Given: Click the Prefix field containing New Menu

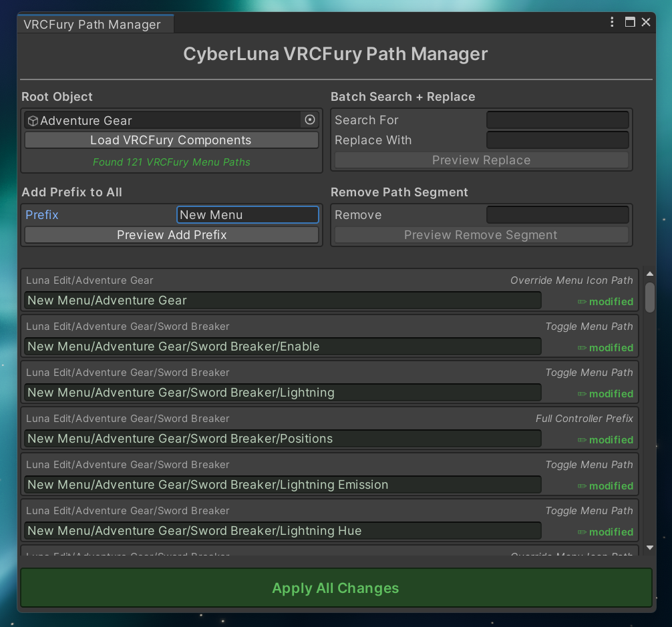Looking at the screenshot, I should tap(248, 214).
